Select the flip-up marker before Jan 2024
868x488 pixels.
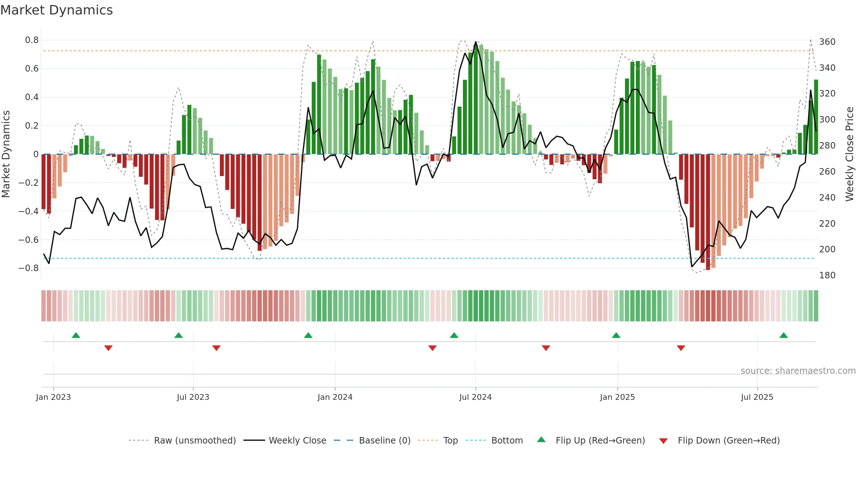[308, 335]
